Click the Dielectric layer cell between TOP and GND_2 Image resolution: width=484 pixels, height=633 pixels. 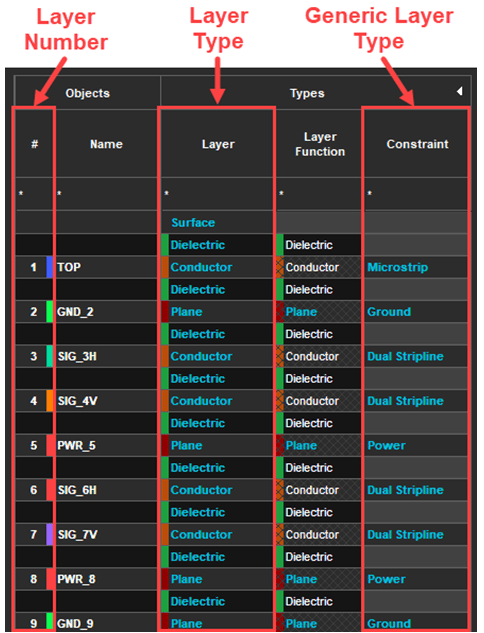[218, 289]
